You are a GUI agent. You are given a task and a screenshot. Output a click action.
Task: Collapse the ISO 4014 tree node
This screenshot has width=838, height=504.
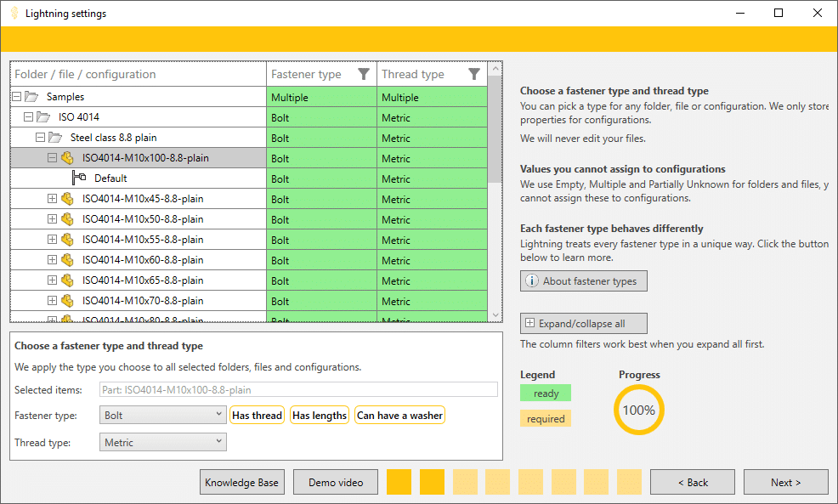pos(27,116)
